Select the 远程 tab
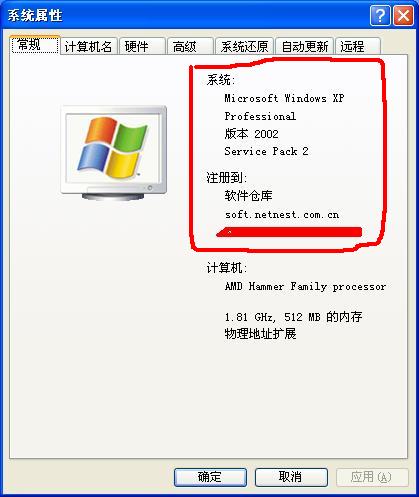 (358, 46)
